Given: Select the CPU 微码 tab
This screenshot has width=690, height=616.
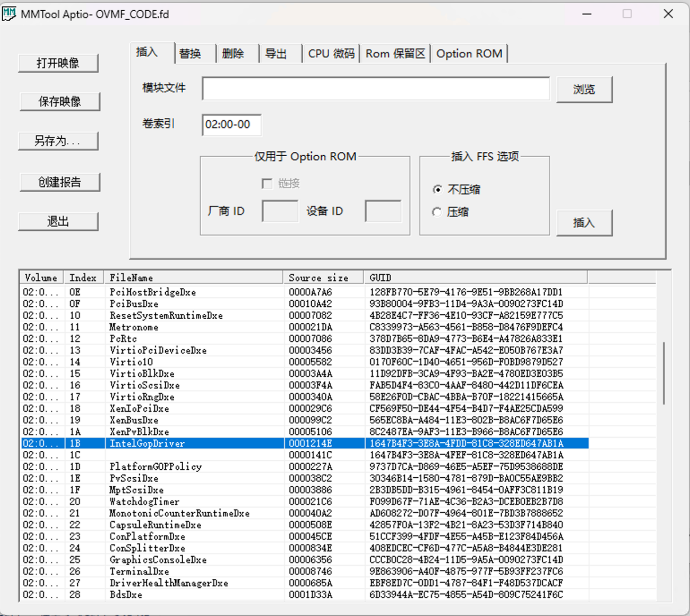Looking at the screenshot, I should point(331,53).
